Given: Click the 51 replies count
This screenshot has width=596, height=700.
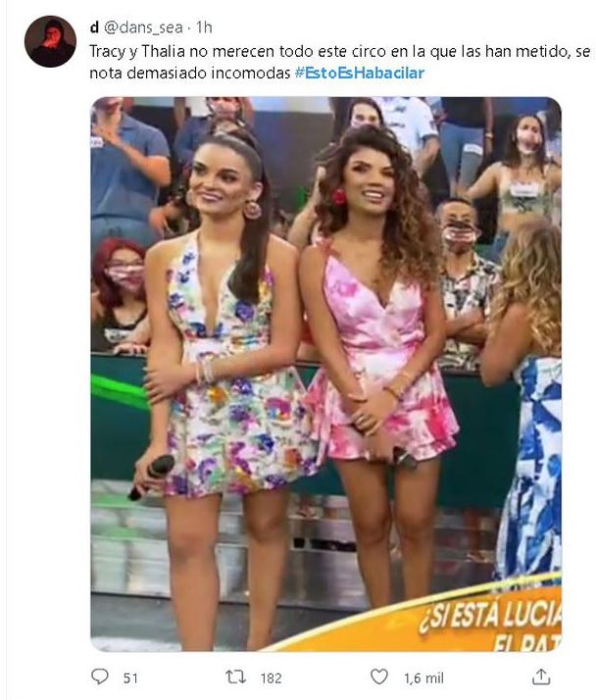Looking at the screenshot, I should point(130,678).
